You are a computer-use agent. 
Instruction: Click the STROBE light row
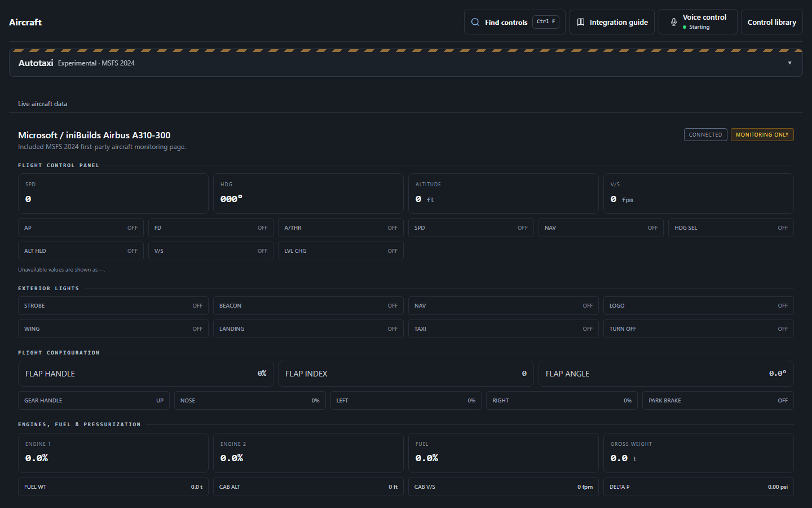coord(113,306)
